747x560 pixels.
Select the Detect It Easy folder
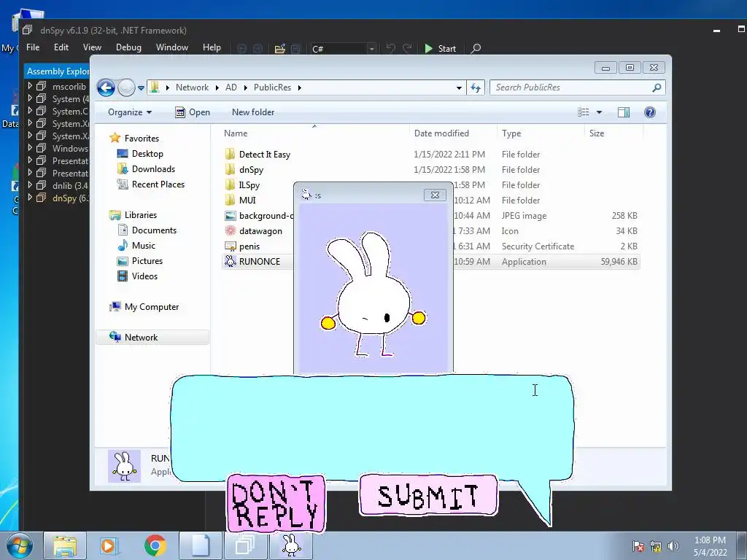pyautogui.click(x=264, y=155)
